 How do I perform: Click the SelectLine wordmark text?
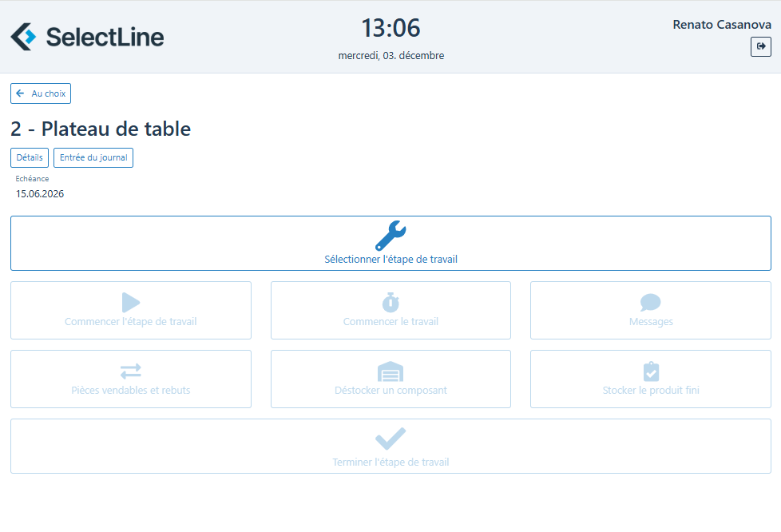tap(105, 37)
